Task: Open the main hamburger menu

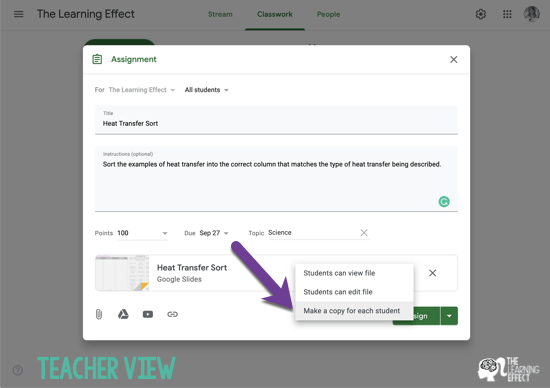Action: point(19,14)
